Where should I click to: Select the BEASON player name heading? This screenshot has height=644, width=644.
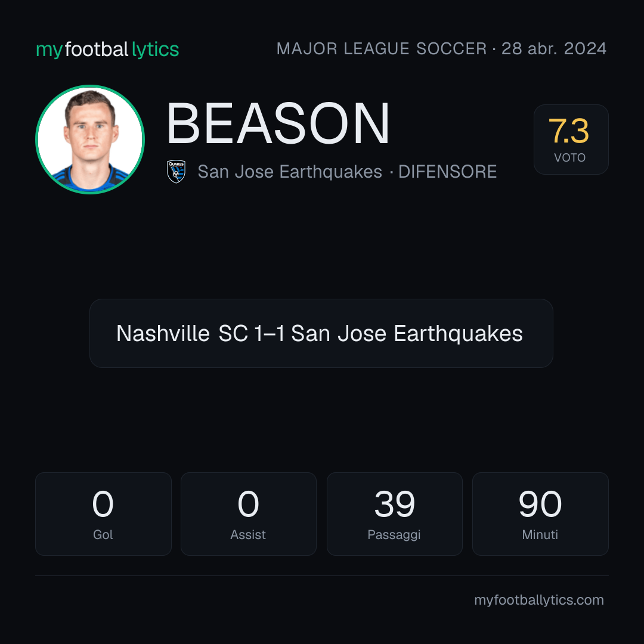tap(278, 123)
